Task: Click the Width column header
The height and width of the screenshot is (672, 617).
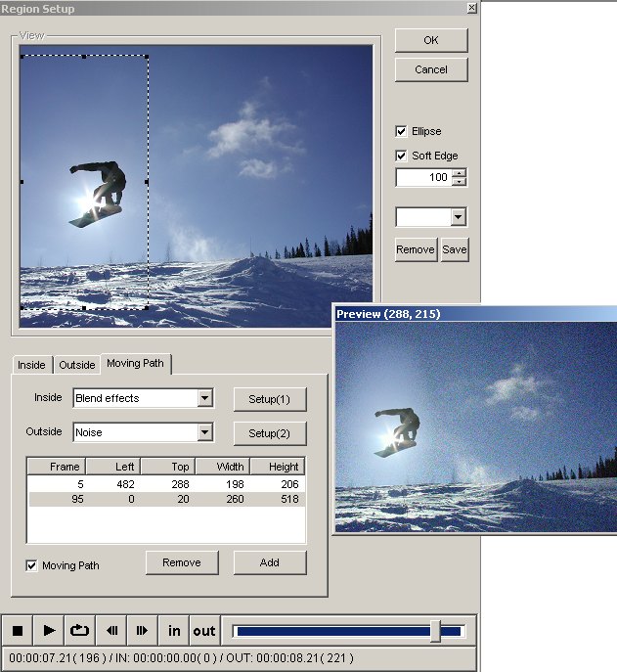Action: 223,467
